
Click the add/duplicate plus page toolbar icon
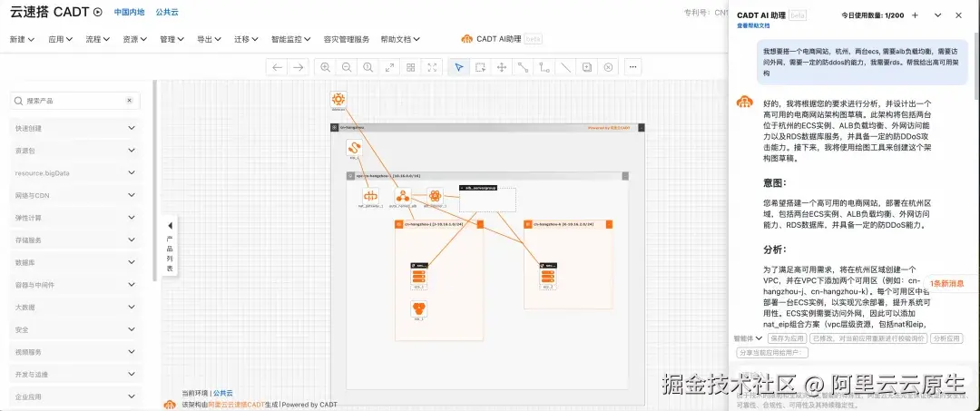pos(587,67)
